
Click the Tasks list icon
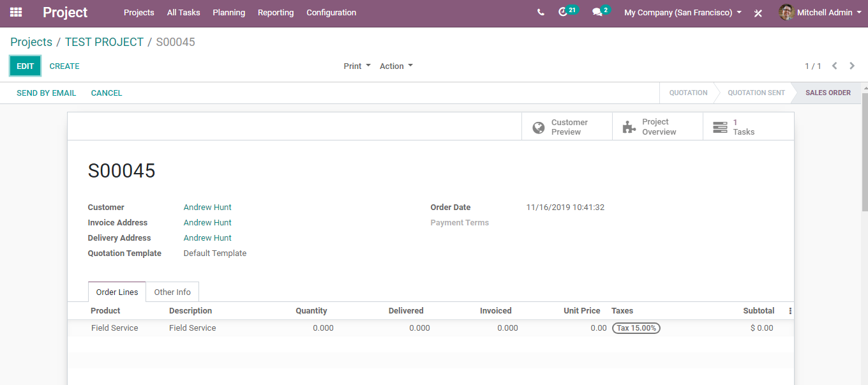[720, 127]
